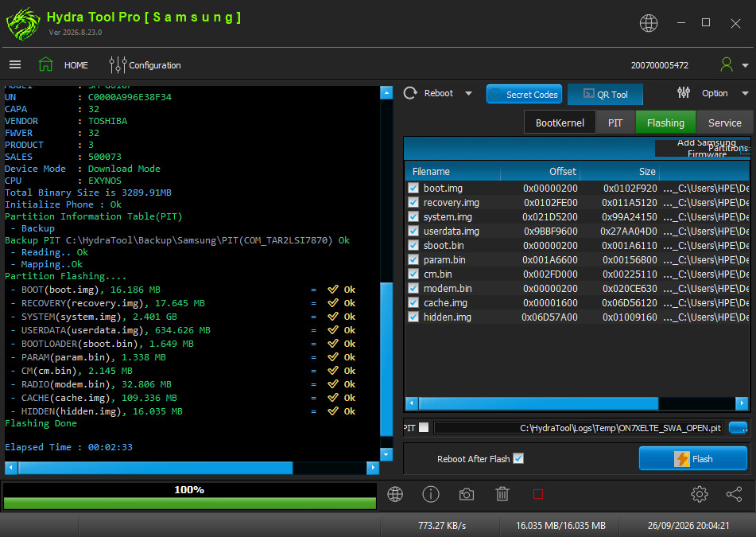This screenshot has height=537, width=756.
Task: Select the Flashing tab
Action: coord(665,123)
